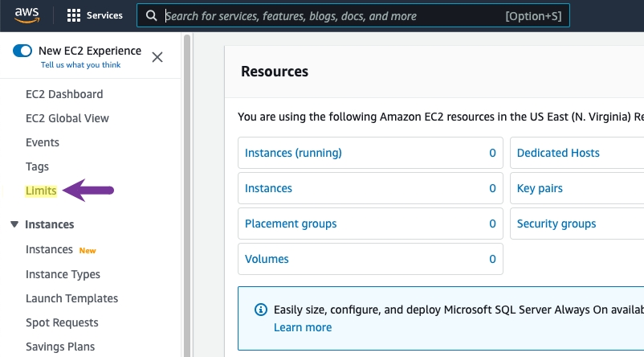Click the magnifying glass search icon
This screenshot has width=644, height=357.
151,15
